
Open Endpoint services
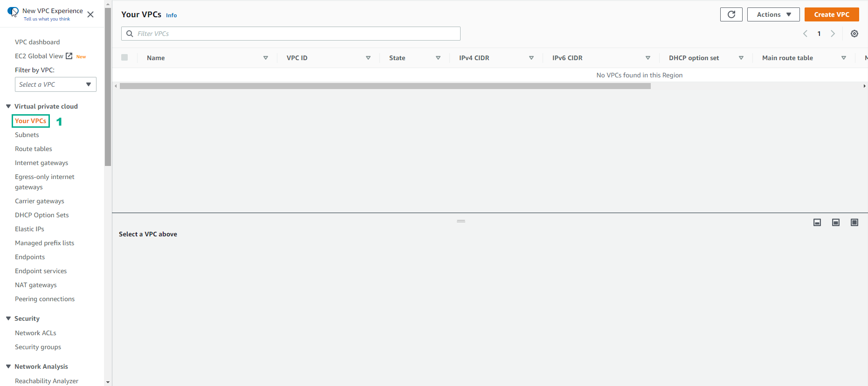click(x=41, y=271)
